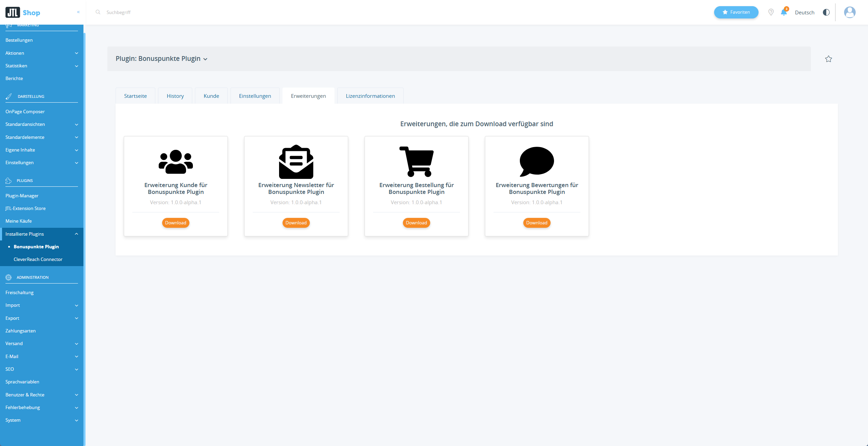Download Erweiterung Bewertungen extension
Screen dimensions: 868x446
pos(537,223)
